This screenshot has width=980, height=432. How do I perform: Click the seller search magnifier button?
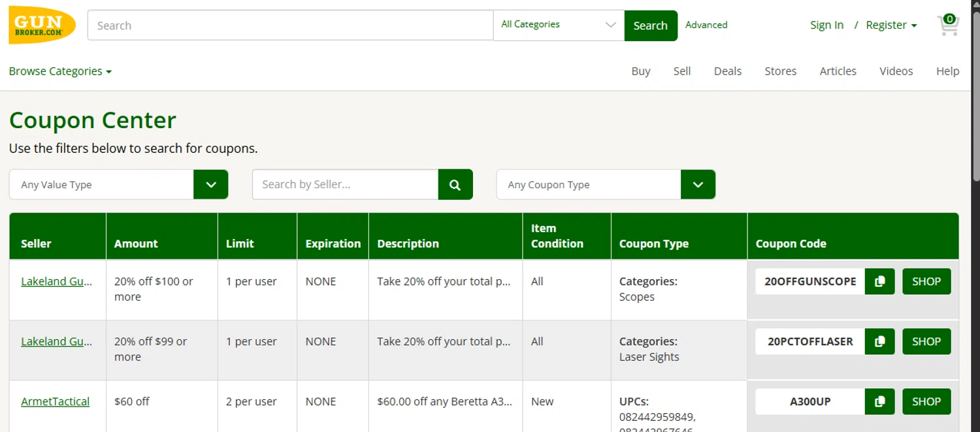pos(455,185)
